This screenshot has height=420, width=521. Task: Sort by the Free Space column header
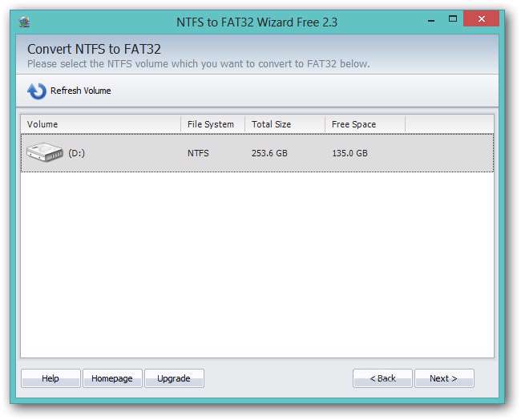(364, 124)
